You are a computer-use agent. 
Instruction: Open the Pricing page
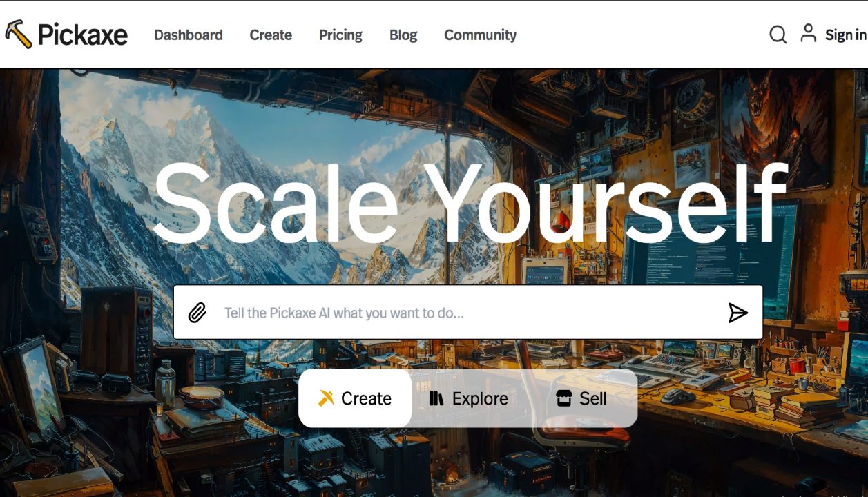340,35
